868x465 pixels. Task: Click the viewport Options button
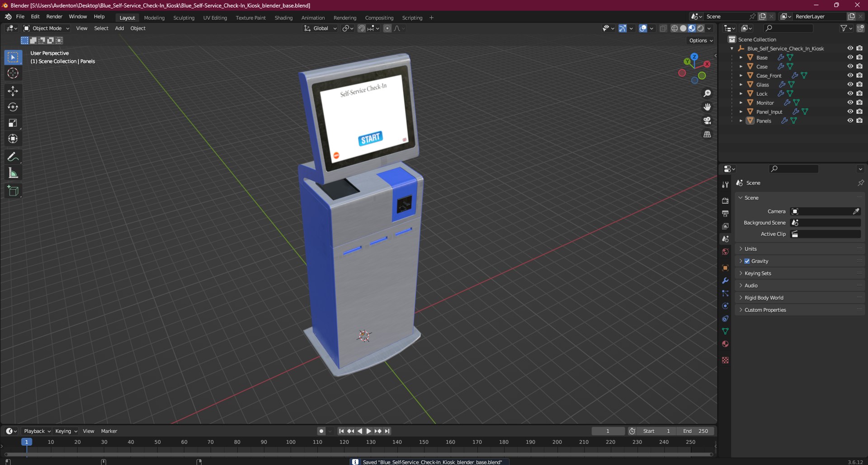coord(701,41)
